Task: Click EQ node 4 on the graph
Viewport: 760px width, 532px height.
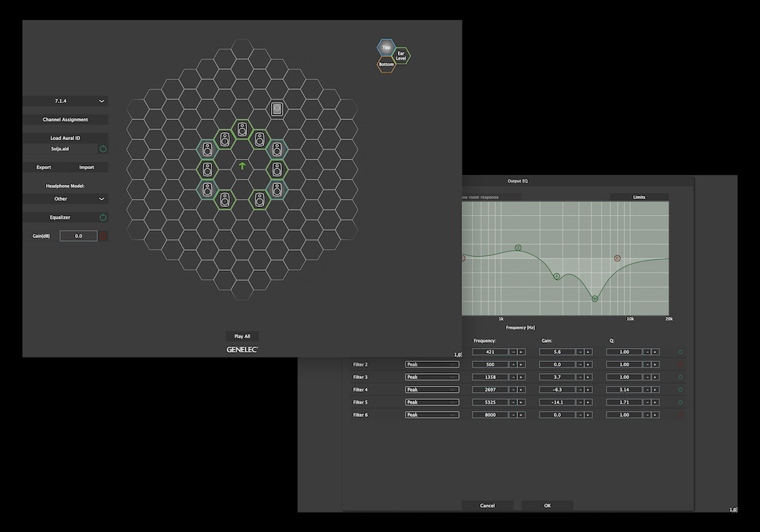Action: click(557, 276)
